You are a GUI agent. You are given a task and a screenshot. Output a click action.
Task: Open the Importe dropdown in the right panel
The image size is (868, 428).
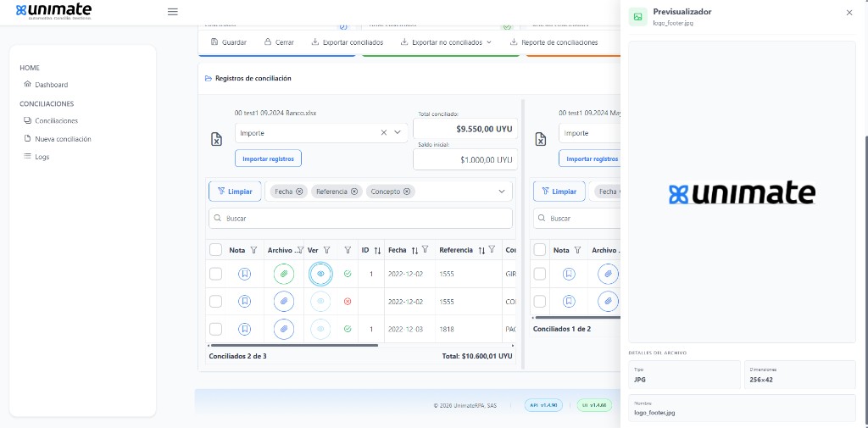[x=589, y=133]
